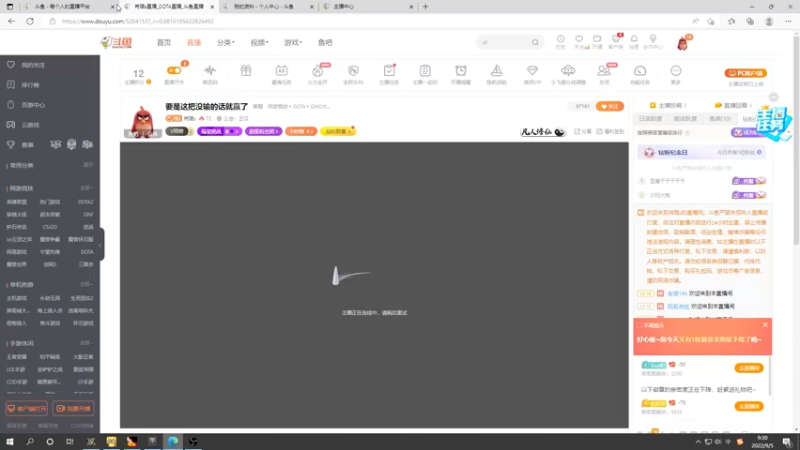Viewport: 800px width, 450px height.
Task: Switch to the 周活跃度 tab
Action: tap(685, 118)
